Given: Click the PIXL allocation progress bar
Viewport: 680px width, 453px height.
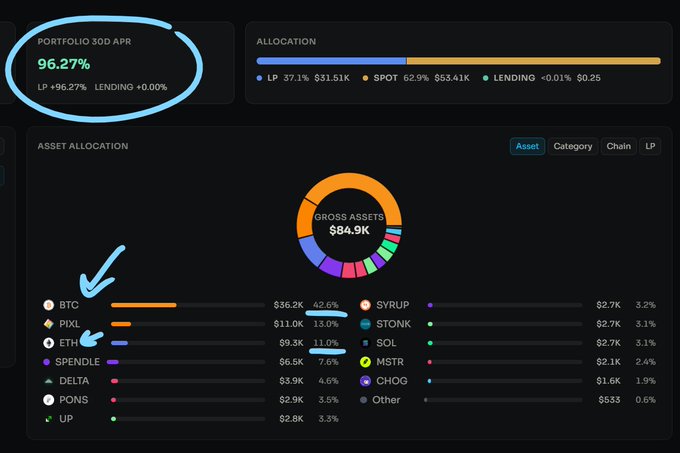Looking at the screenshot, I should pyautogui.click(x=188, y=324).
